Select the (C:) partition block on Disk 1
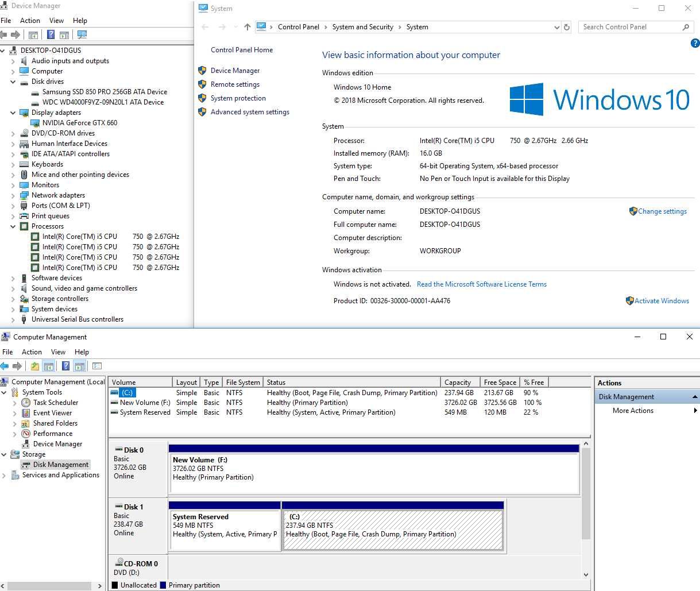700x591 pixels. point(393,526)
